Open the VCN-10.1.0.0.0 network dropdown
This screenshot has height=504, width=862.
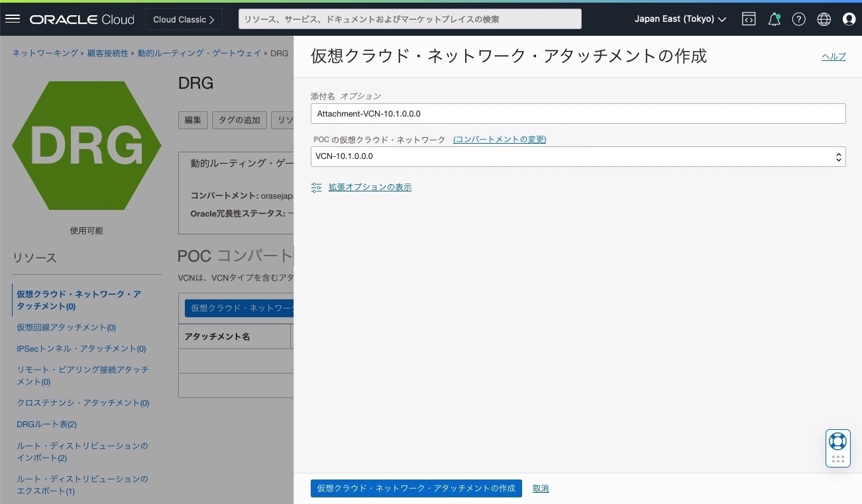coord(578,157)
